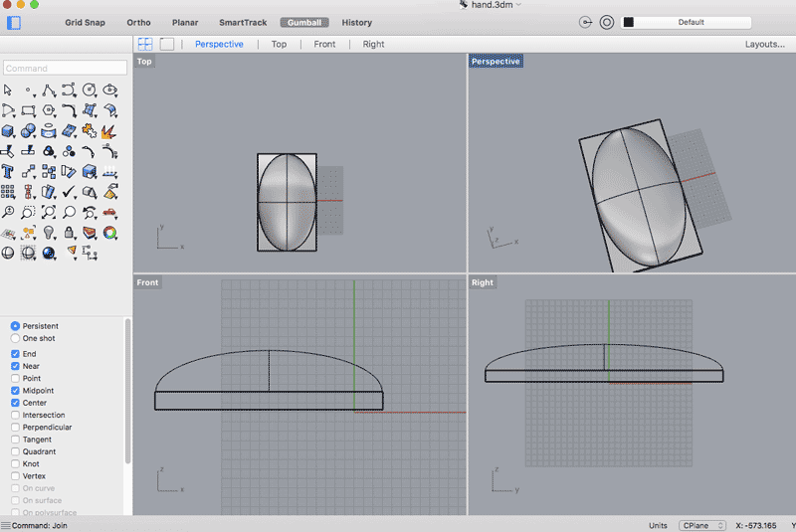Click the red car display mode icon
This screenshot has width=796, height=532.
[x=109, y=212]
